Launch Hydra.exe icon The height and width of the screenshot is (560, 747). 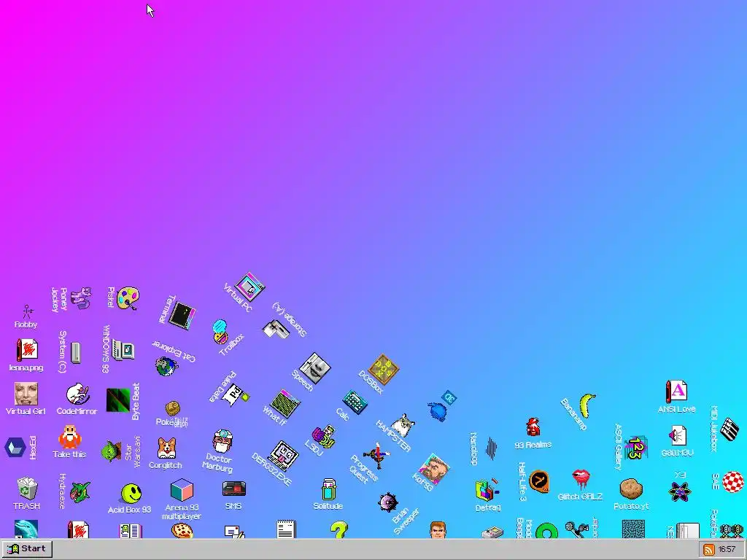coord(80,492)
